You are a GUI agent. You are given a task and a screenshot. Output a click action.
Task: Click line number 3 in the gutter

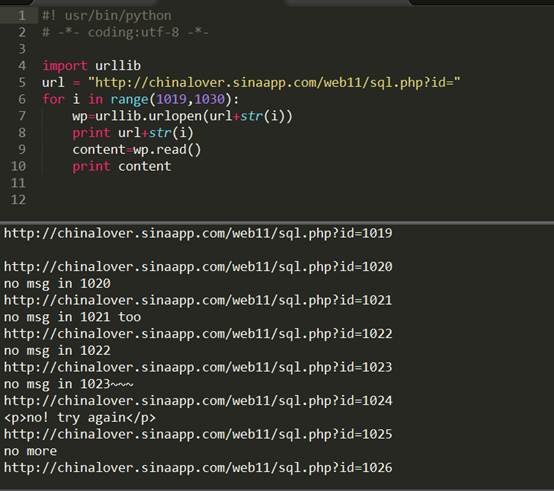coord(22,49)
